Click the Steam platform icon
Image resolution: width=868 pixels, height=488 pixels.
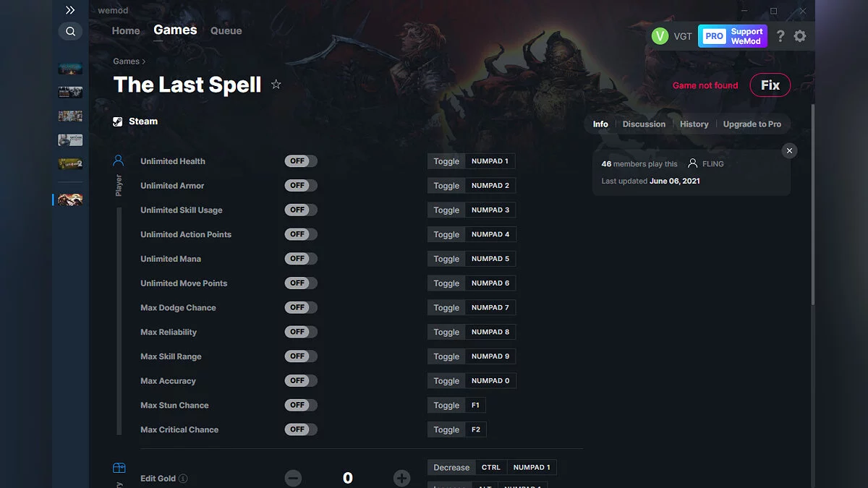[118, 121]
